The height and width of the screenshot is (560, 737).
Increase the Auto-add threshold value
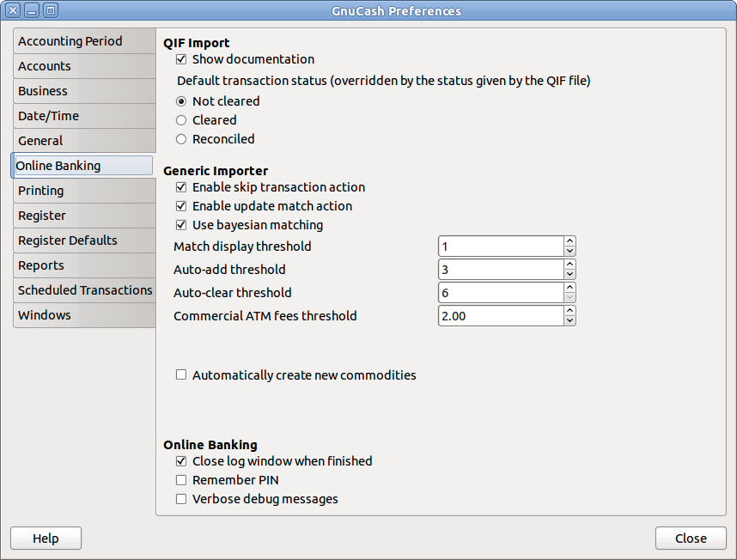(569, 265)
